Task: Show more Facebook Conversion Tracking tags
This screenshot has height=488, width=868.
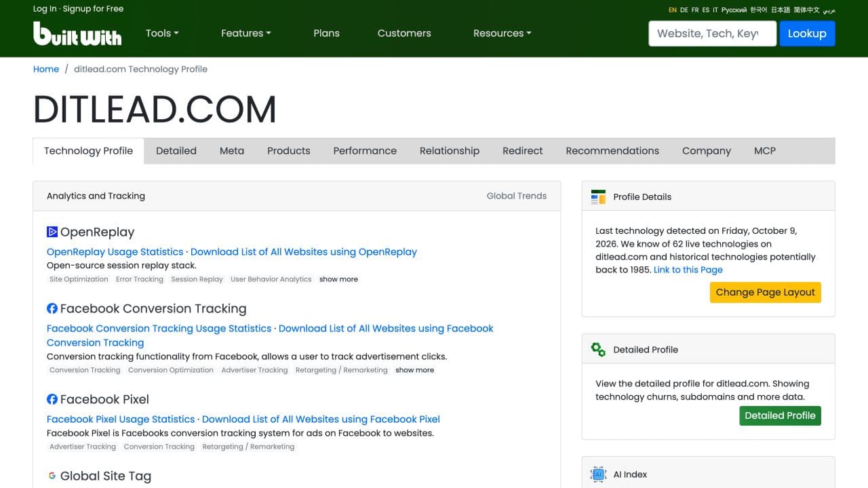Action: point(414,370)
